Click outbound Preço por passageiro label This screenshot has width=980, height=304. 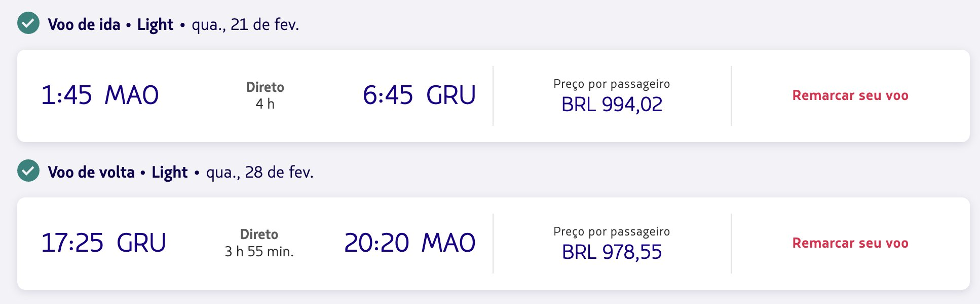click(612, 84)
